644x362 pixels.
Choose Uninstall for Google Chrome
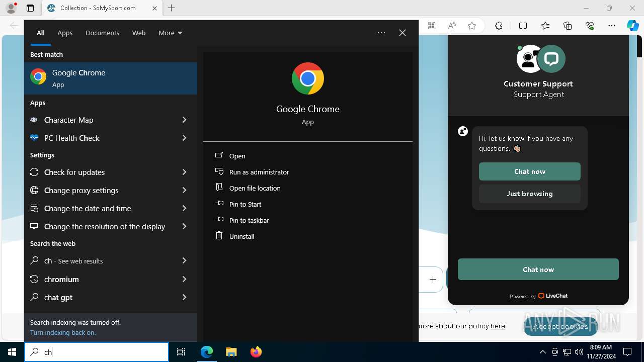click(x=242, y=236)
